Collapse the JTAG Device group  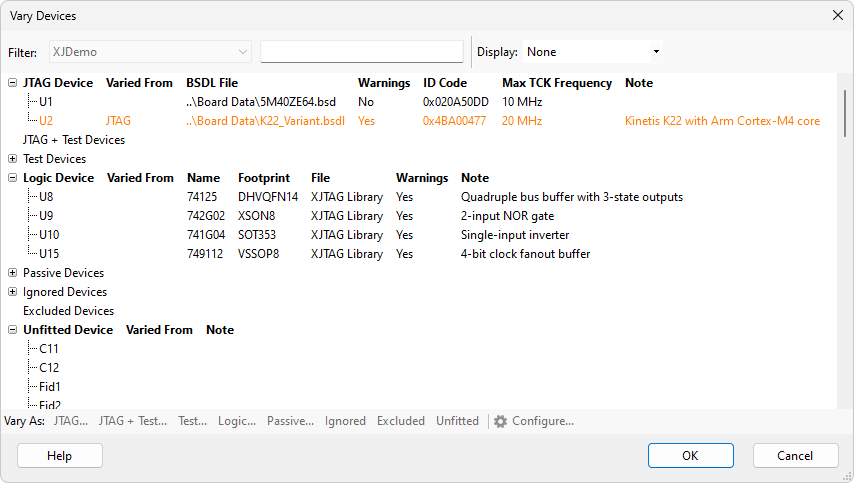(x=12, y=83)
